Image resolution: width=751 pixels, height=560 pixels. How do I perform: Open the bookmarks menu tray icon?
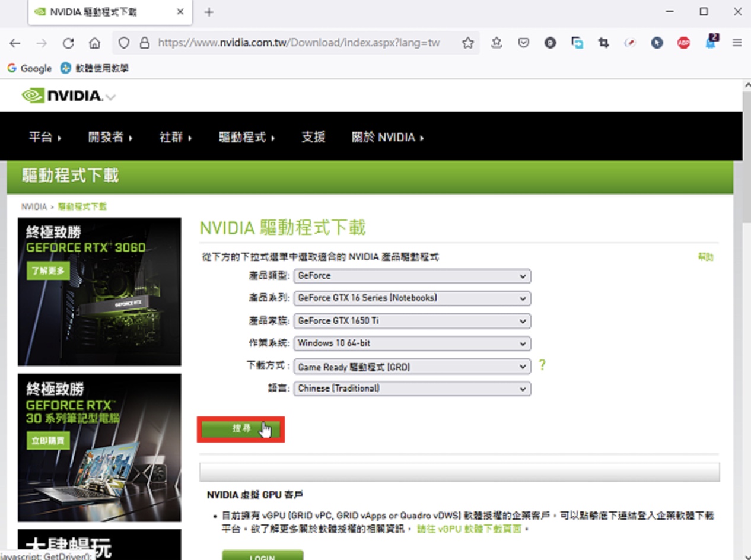pos(497,43)
